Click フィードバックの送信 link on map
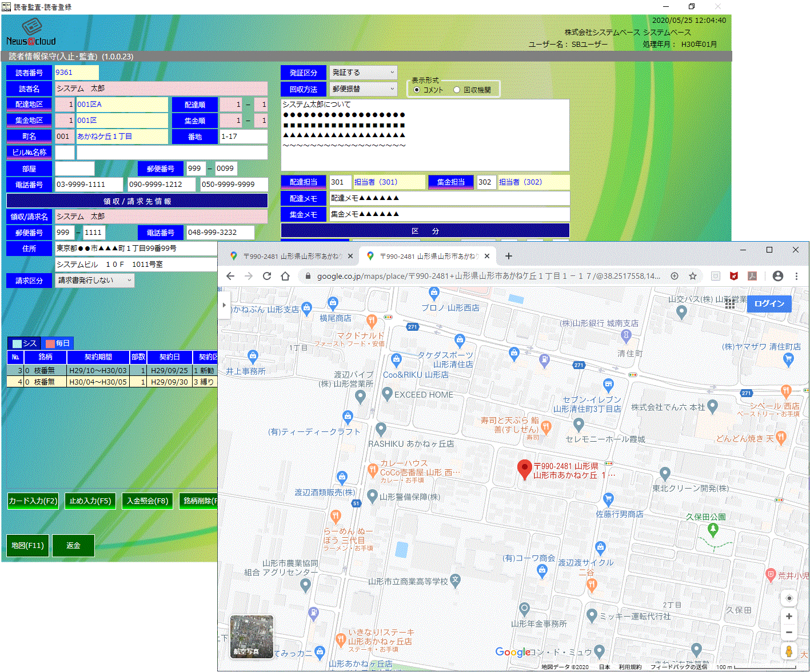 [x=679, y=667]
